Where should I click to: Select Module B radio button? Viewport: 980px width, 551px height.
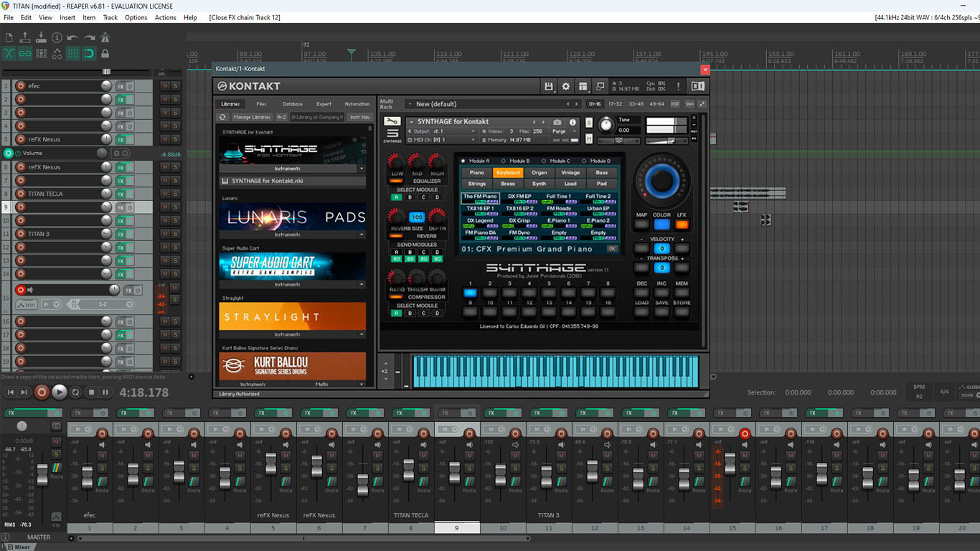click(x=504, y=161)
